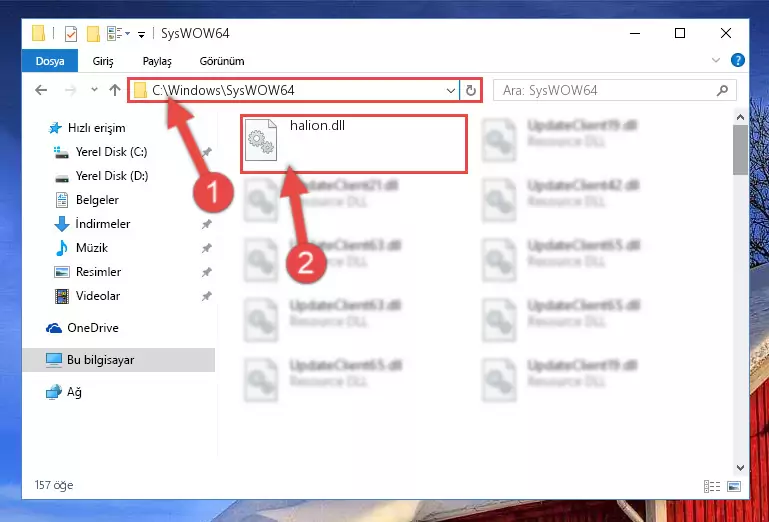769x522 pixels.
Task: Click the Ağ network icon
Action: [x=53, y=392]
